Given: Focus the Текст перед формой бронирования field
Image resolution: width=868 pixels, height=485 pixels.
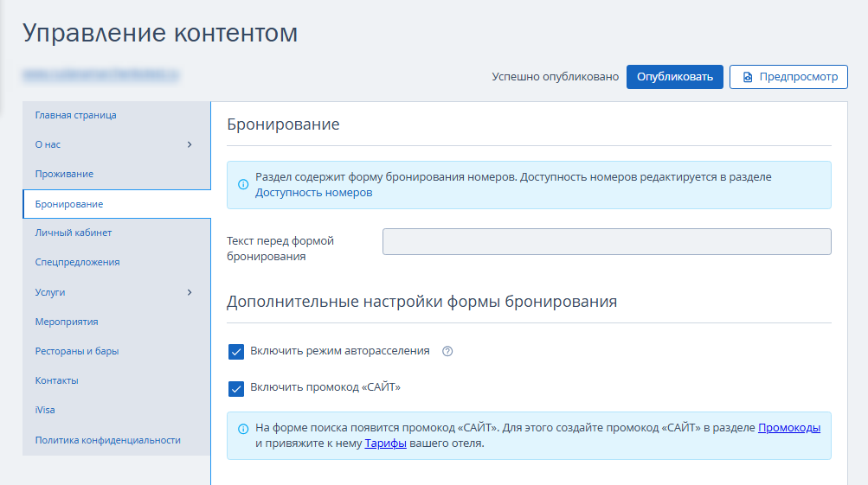Looking at the screenshot, I should point(607,242).
